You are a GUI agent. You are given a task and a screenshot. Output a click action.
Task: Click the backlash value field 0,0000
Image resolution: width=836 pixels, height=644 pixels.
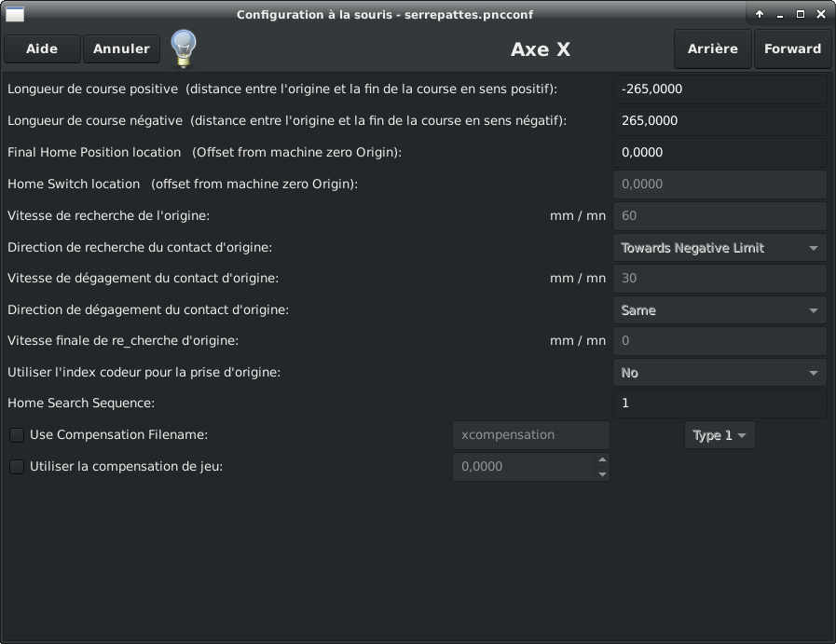point(524,467)
